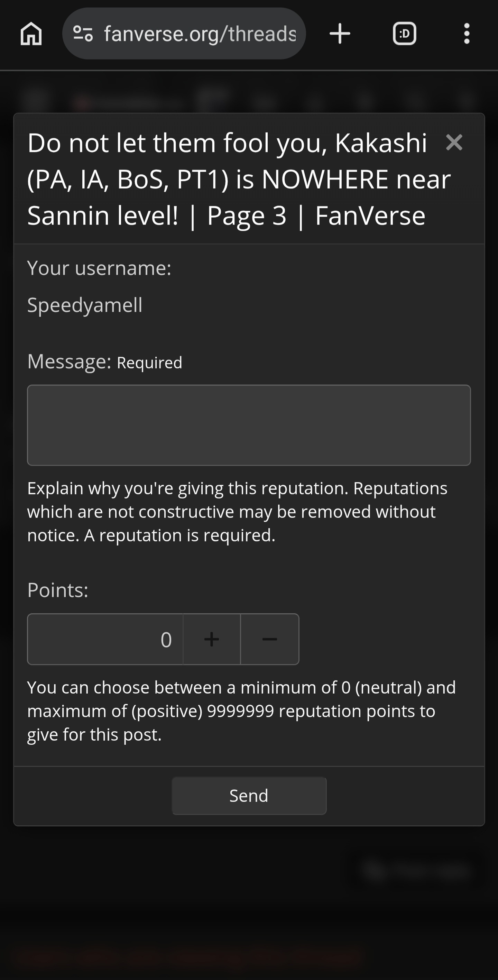This screenshot has width=498, height=980.
Task: Click the Points: field label
Action: (58, 590)
